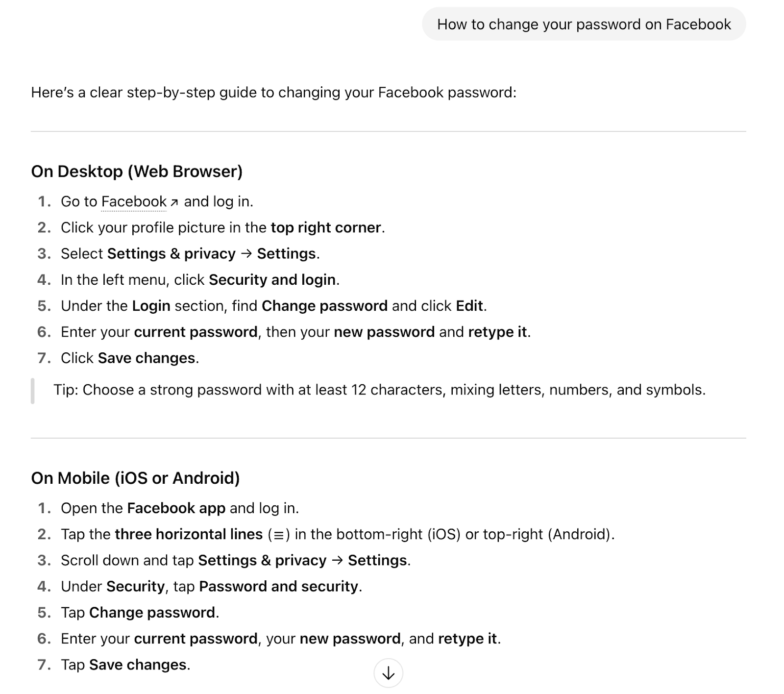Image resolution: width=784 pixels, height=694 pixels.
Task: Click the bolded top right corner text
Action: (x=326, y=227)
